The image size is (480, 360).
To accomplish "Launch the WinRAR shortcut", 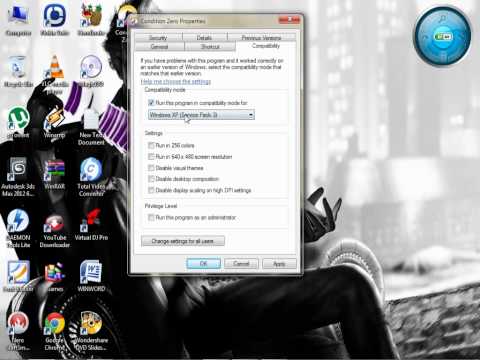I will tap(54, 174).
